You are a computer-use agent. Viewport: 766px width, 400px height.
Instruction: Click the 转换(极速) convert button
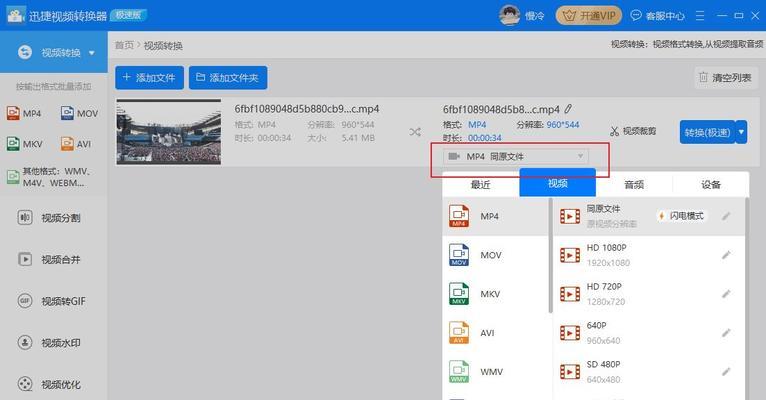[x=707, y=132]
